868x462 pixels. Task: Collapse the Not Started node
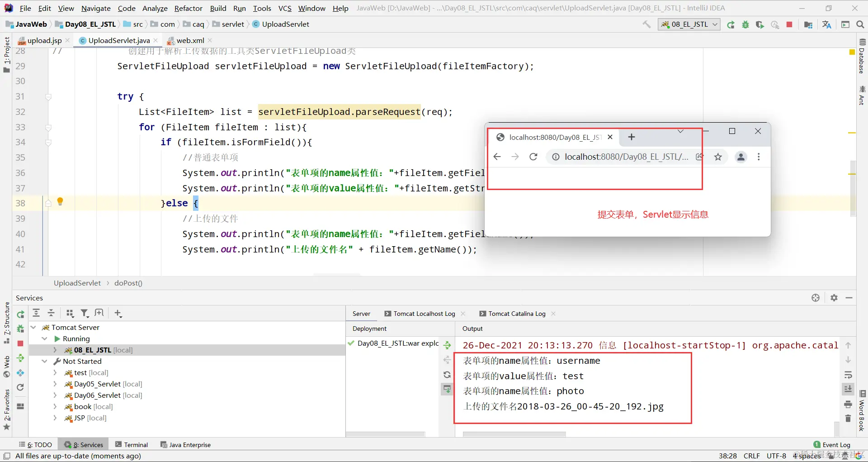tap(44, 361)
